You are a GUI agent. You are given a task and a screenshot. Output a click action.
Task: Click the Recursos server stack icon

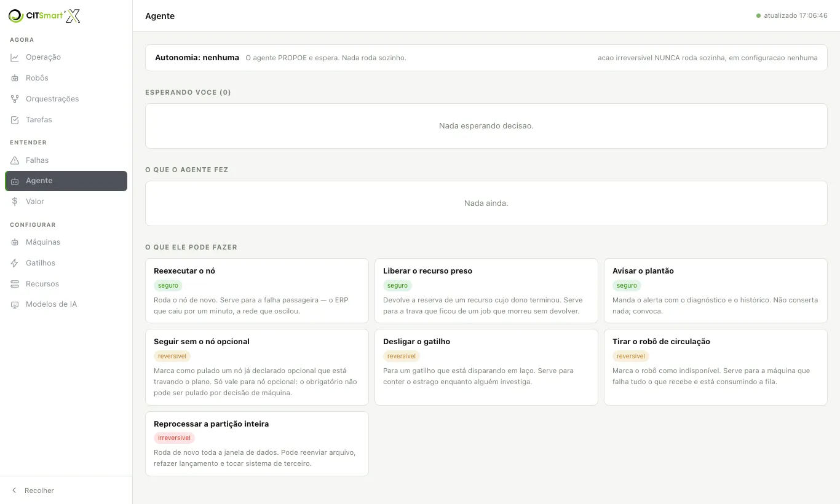[x=15, y=284]
